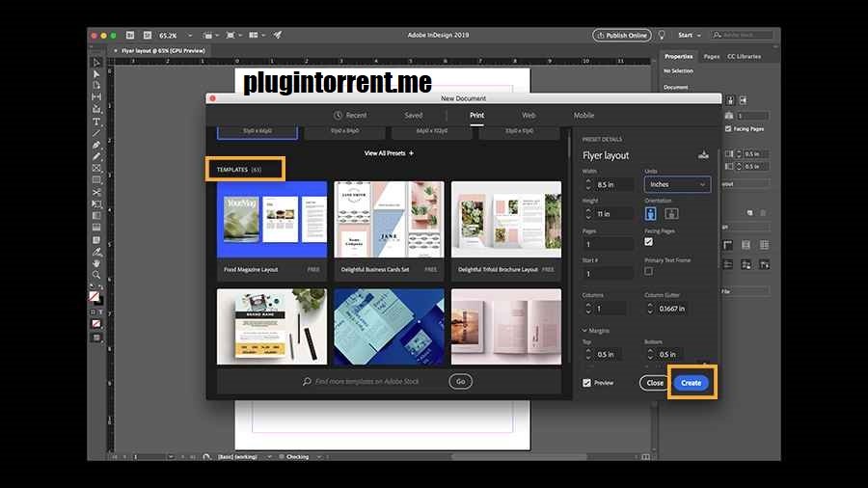
Task: Select the Type tool
Action: tap(96, 122)
